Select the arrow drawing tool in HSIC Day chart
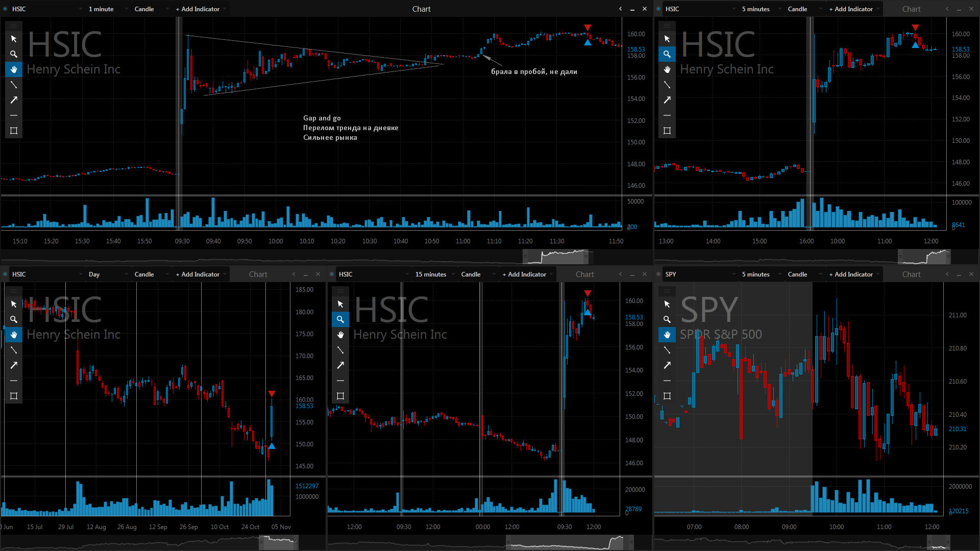This screenshot has width=980, height=551. (x=14, y=365)
